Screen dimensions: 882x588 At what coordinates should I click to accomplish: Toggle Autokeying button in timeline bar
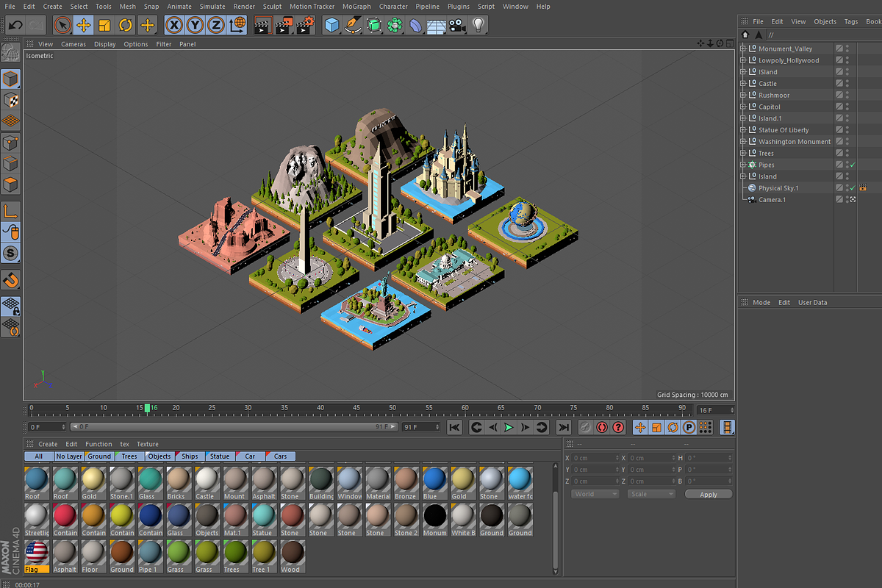[x=602, y=427]
